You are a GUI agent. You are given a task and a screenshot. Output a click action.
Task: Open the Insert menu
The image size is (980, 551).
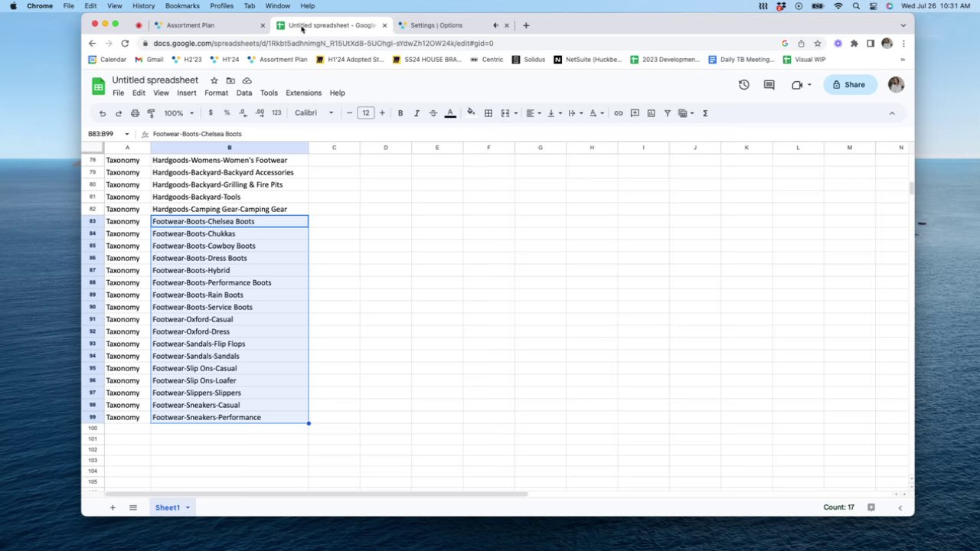click(187, 93)
